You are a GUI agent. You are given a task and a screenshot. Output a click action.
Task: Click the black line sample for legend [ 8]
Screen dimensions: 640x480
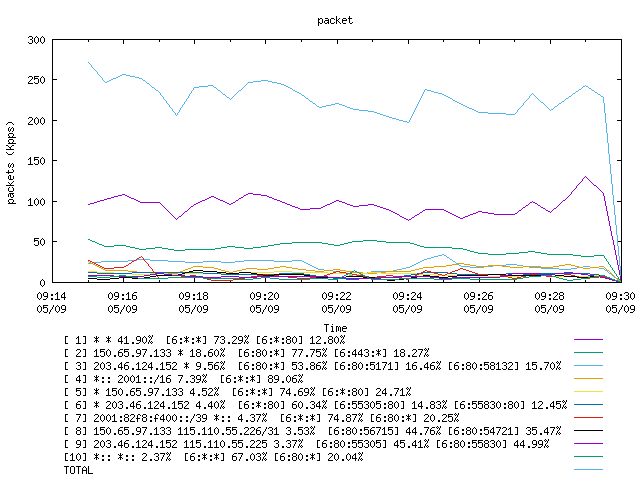(x=588, y=431)
